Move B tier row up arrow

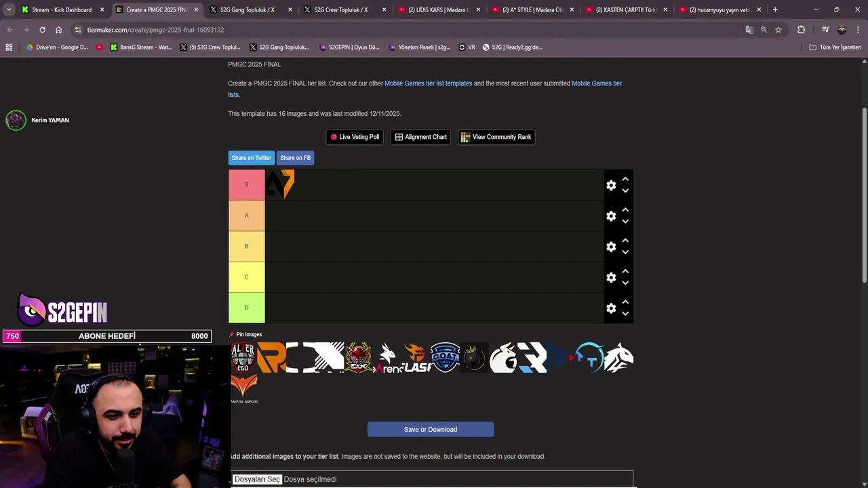point(625,241)
